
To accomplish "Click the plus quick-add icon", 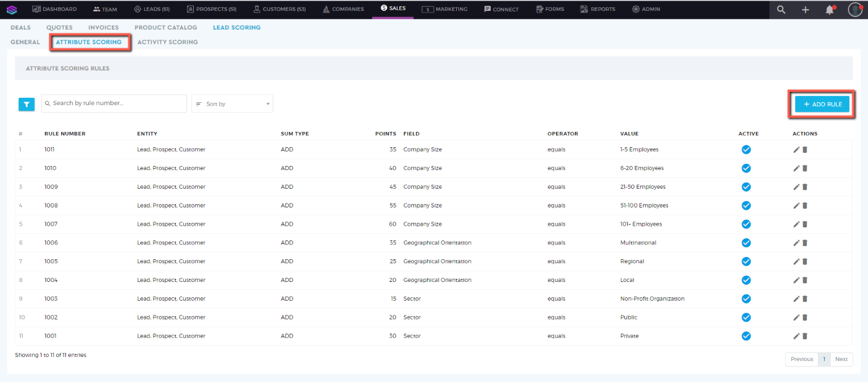I will 806,10.
